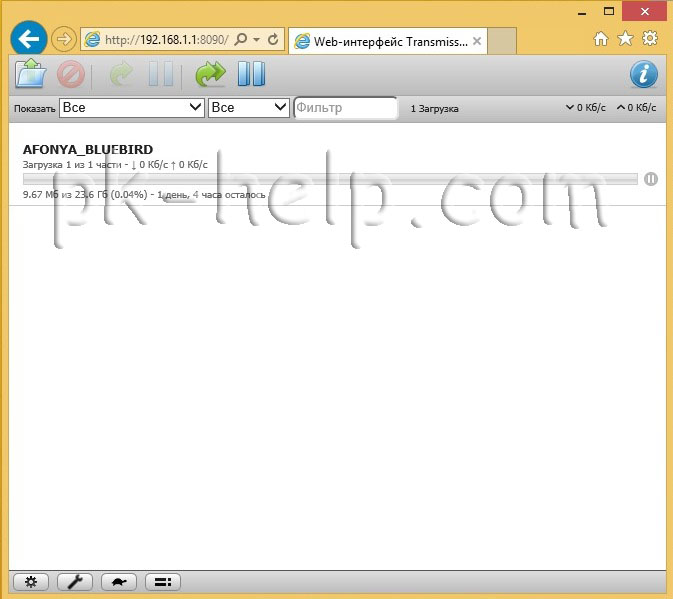Close the Transmission browser tab
The height and width of the screenshot is (599, 673).
click(x=477, y=41)
